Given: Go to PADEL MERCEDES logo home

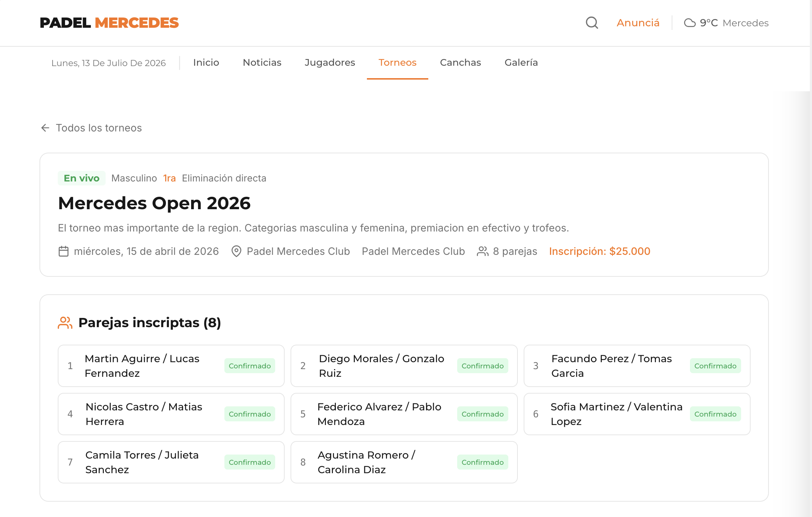Looking at the screenshot, I should click(x=109, y=23).
